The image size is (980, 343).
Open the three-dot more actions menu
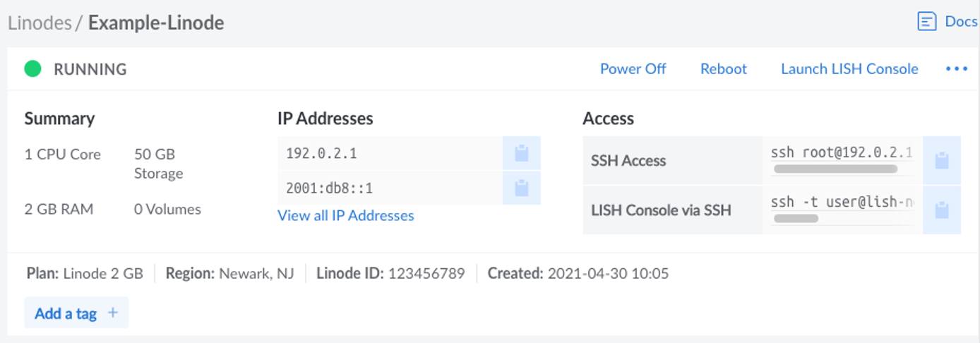click(957, 68)
